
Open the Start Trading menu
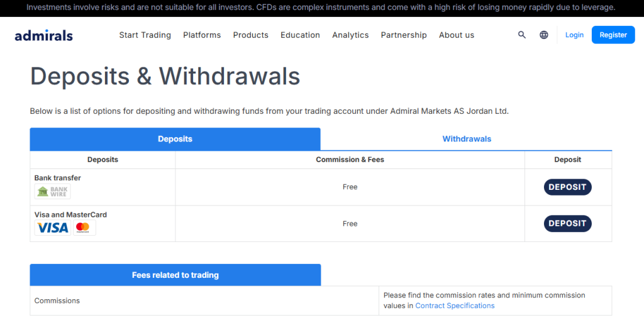(145, 35)
